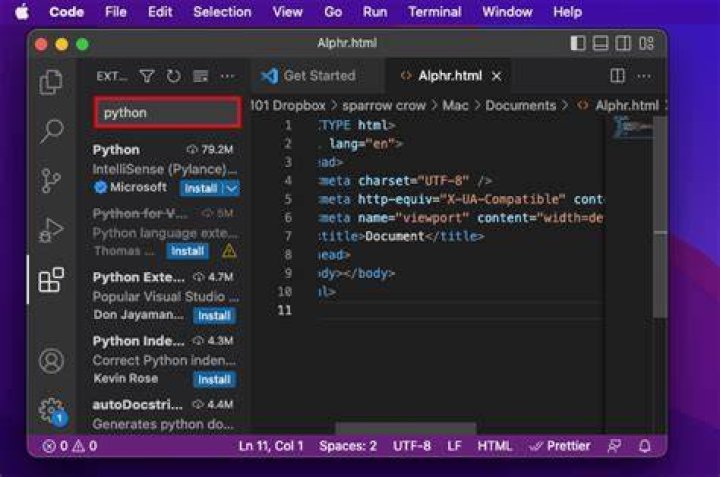This screenshot has width=720, height=477.
Task: Toggle bottom panel layout icon
Action: [600, 43]
